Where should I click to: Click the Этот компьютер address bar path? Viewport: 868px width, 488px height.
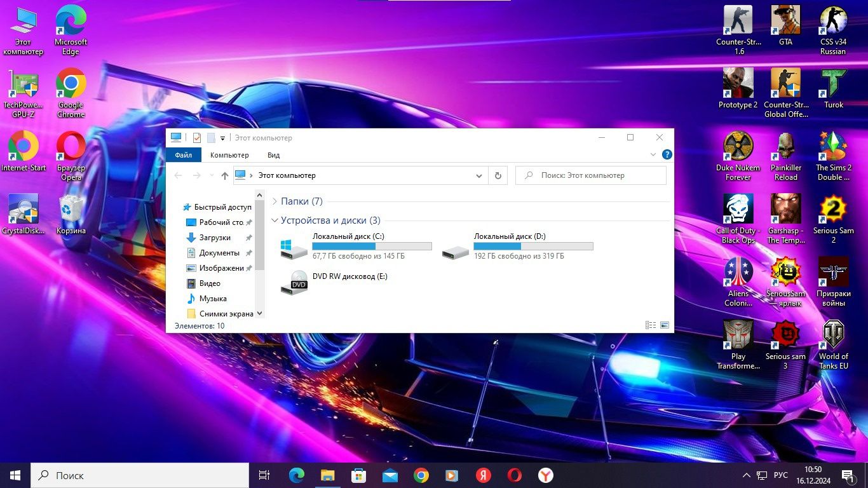point(287,175)
